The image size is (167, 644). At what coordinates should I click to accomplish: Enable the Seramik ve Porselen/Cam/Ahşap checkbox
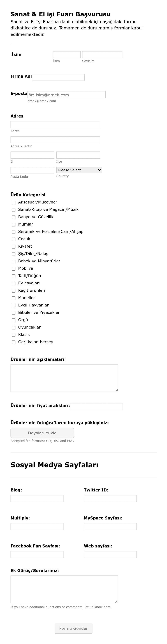(x=13, y=232)
